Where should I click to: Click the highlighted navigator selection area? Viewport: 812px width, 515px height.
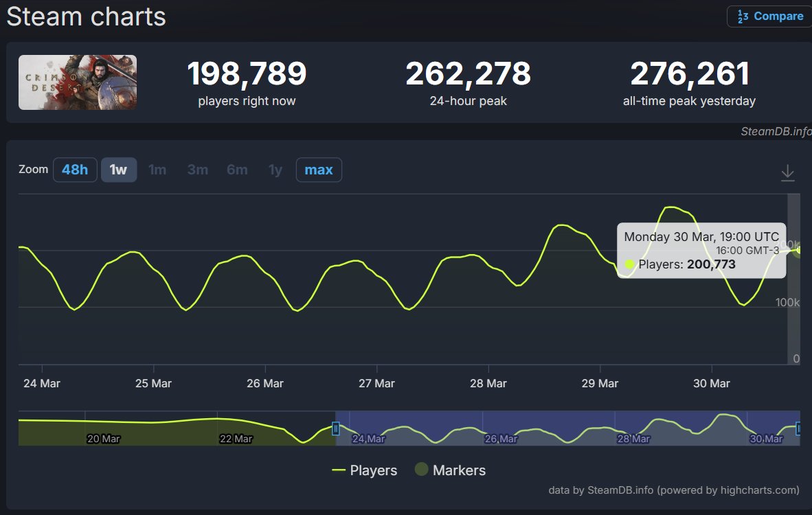coord(567,428)
